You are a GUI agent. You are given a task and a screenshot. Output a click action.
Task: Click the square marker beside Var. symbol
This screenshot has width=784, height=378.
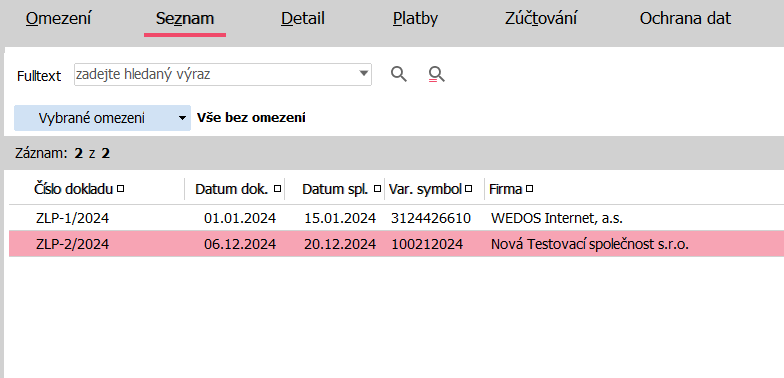(x=468, y=189)
